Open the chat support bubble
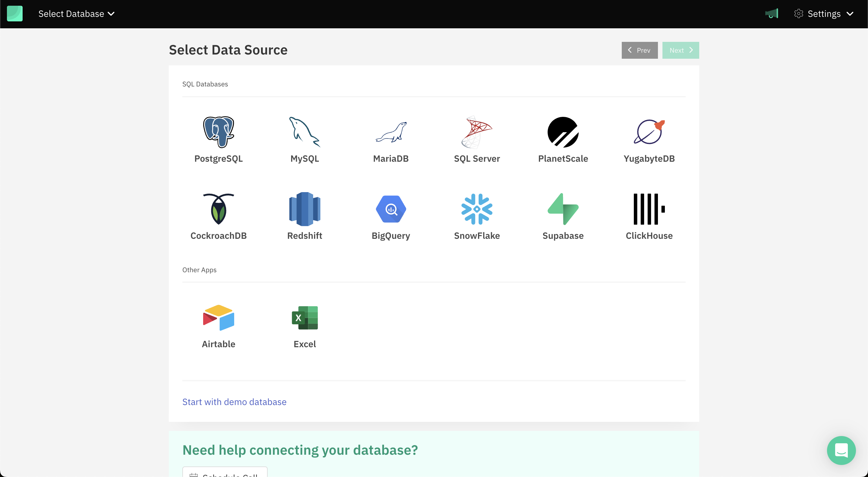 point(841,450)
